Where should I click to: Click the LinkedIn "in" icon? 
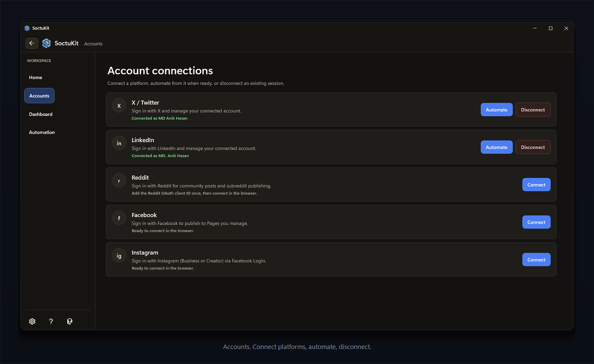click(x=119, y=143)
